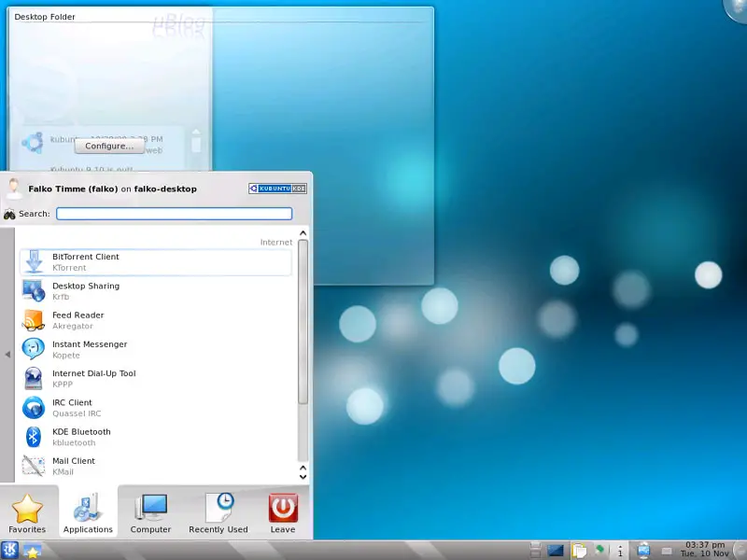Viewport: 747px width, 560px height.
Task: Show the notification count tray item
Action: [620, 551]
